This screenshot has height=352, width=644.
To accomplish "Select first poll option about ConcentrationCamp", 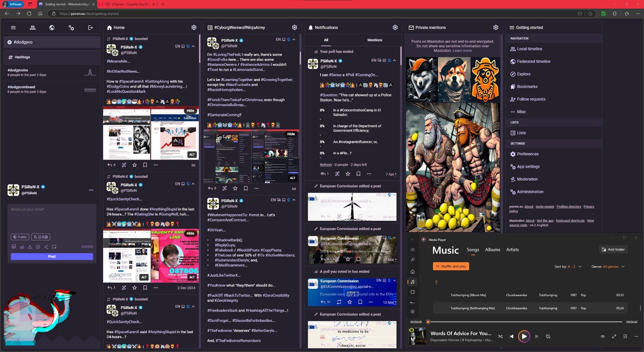I will pyautogui.click(x=357, y=112).
